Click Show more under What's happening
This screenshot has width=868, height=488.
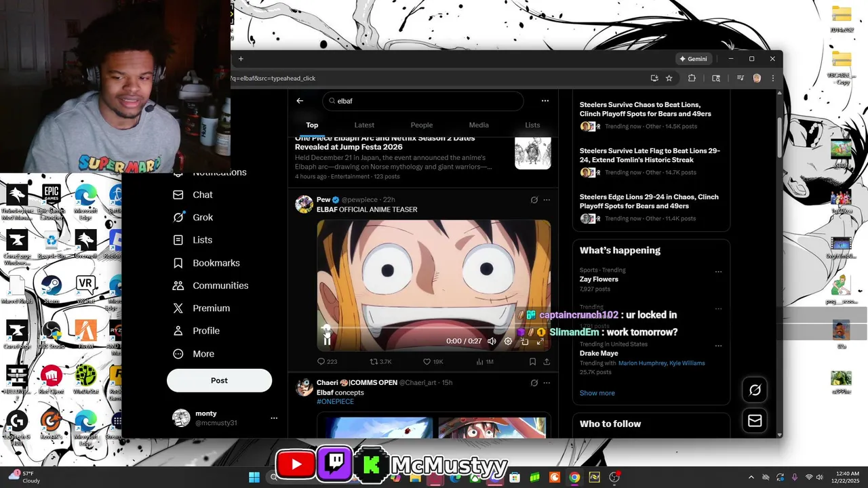pos(597,393)
